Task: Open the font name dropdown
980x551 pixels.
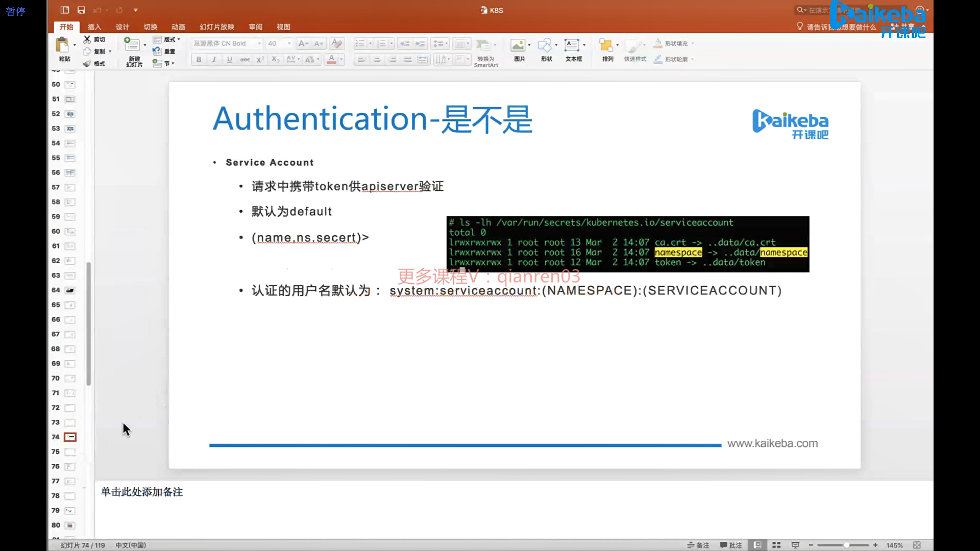Action: 259,43
